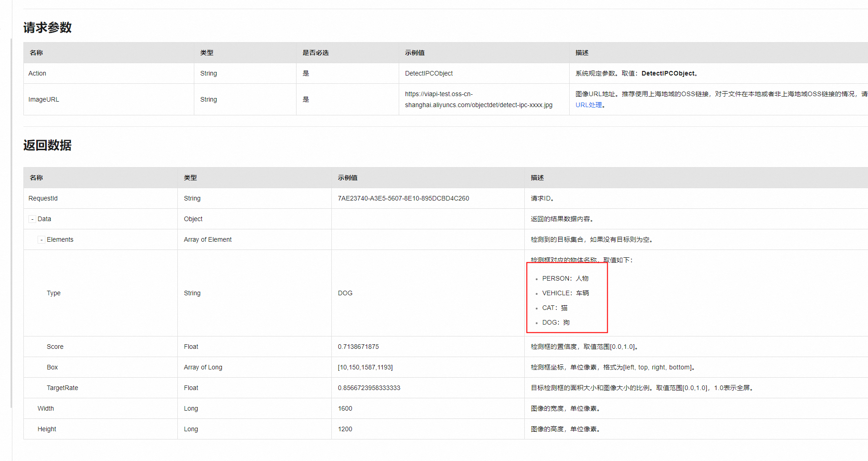Click the RequestId row name

tap(43, 198)
